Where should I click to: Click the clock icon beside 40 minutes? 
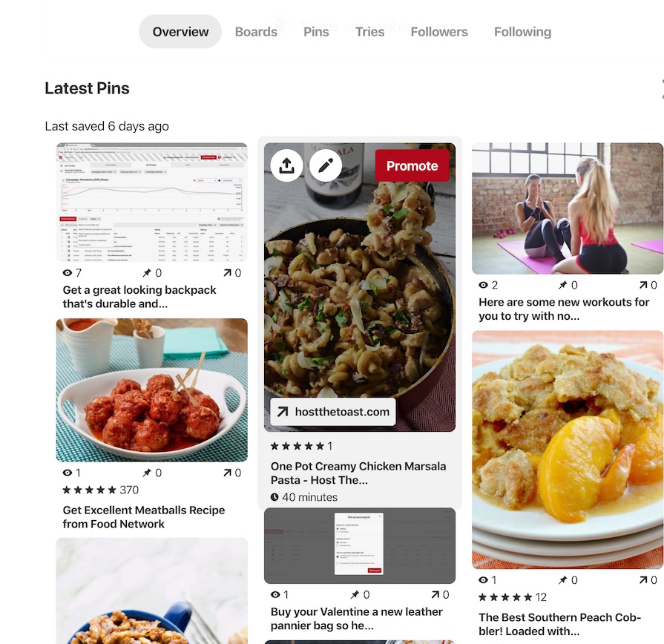click(275, 497)
